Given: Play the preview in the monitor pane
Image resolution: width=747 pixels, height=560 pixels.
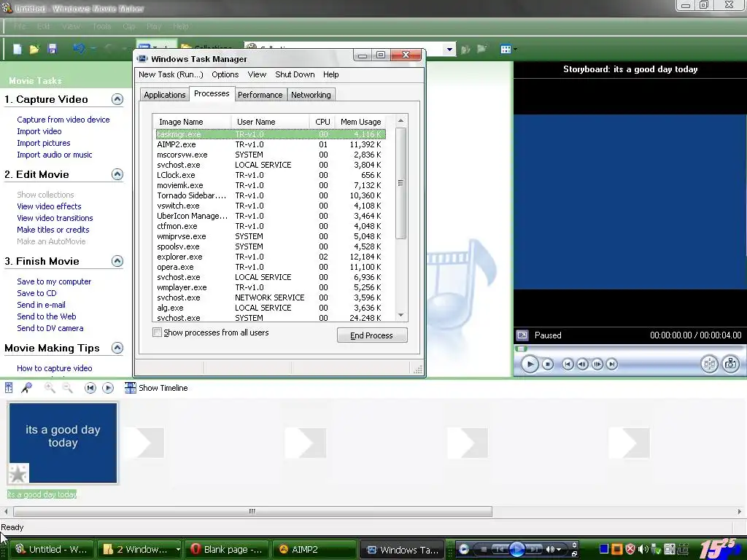Looking at the screenshot, I should [530, 365].
